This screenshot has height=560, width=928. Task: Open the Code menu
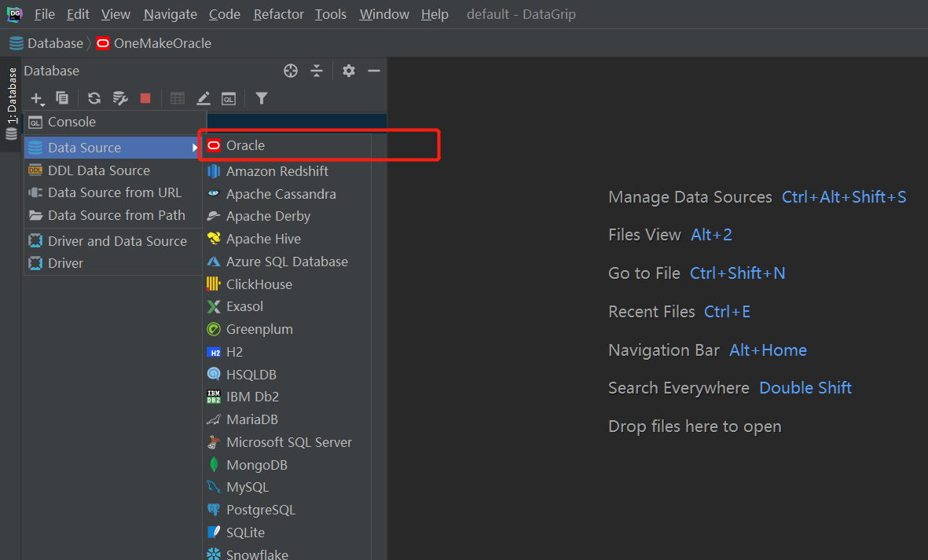225,14
